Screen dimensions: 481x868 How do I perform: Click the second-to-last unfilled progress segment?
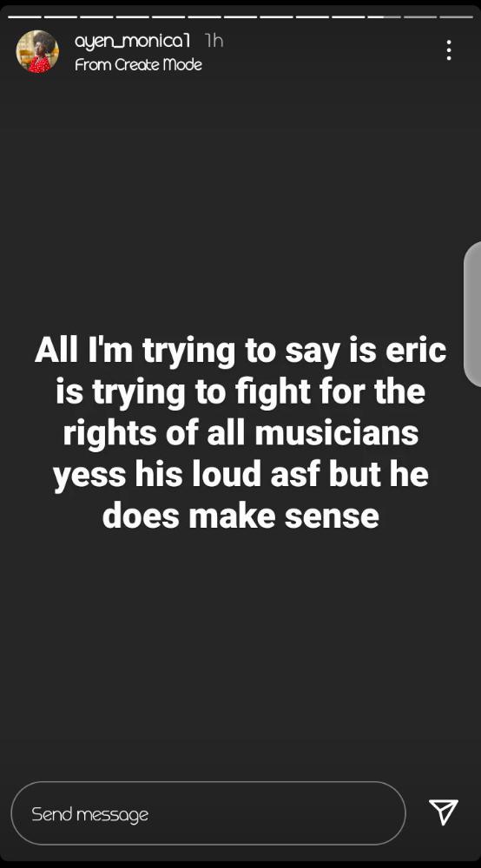tap(421, 16)
